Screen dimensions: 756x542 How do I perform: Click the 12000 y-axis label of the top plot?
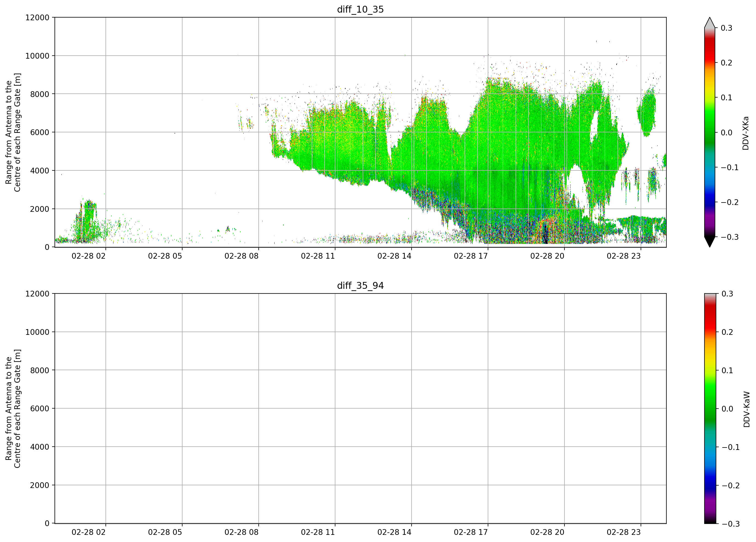point(37,17)
